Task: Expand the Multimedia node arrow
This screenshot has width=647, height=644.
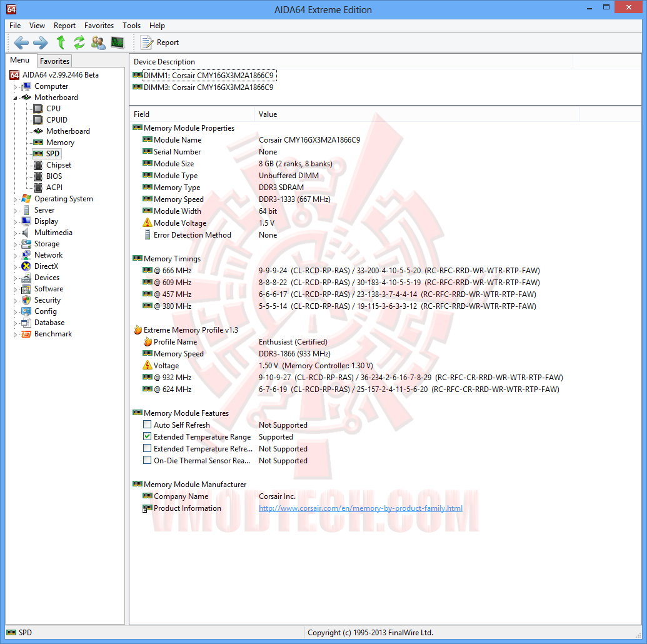Action: (x=15, y=233)
